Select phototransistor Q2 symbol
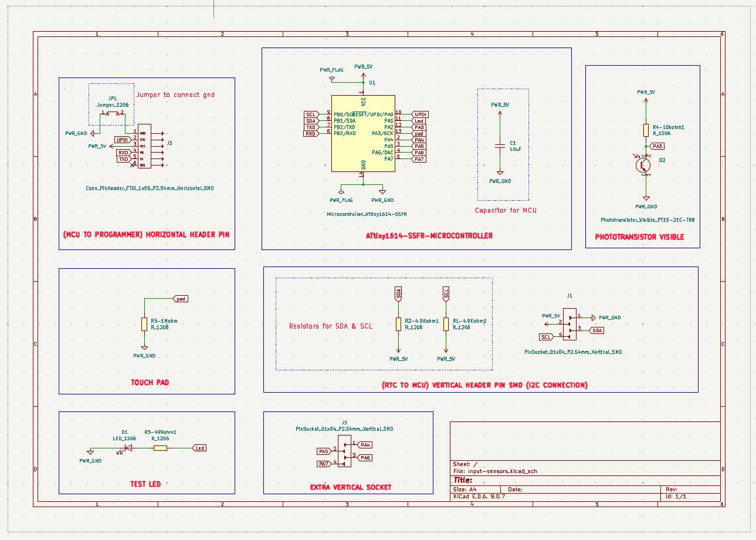Screen dimensions: 756x540 pos(644,166)
